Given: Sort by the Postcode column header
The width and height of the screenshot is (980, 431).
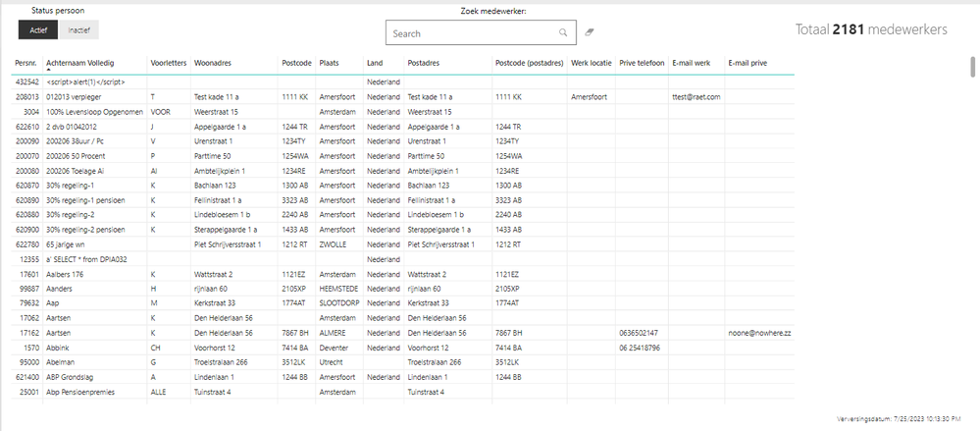Looking at the screenshot, I should click(294, 63).
